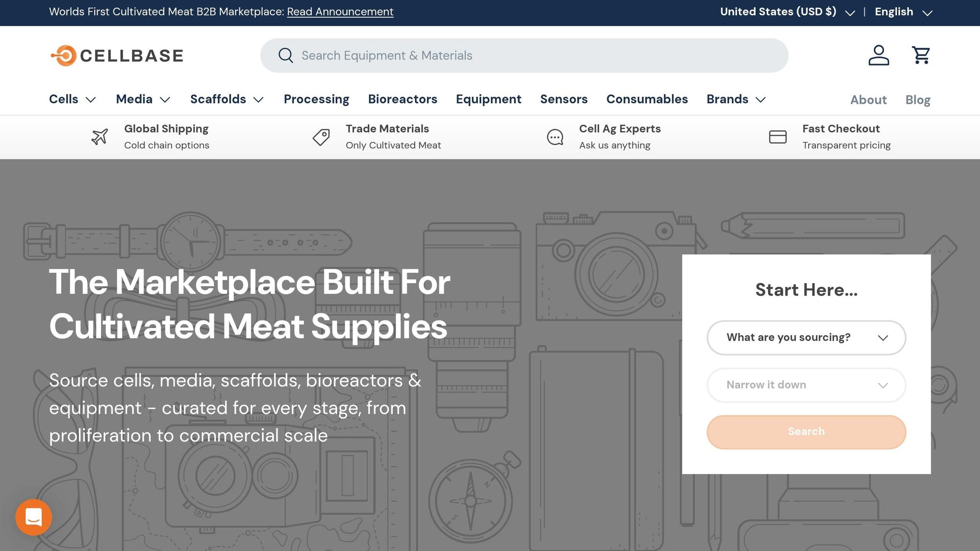The image size is (980, 551).
Task: Click the Global Shipping airplane icon
Action: [100, 137]
